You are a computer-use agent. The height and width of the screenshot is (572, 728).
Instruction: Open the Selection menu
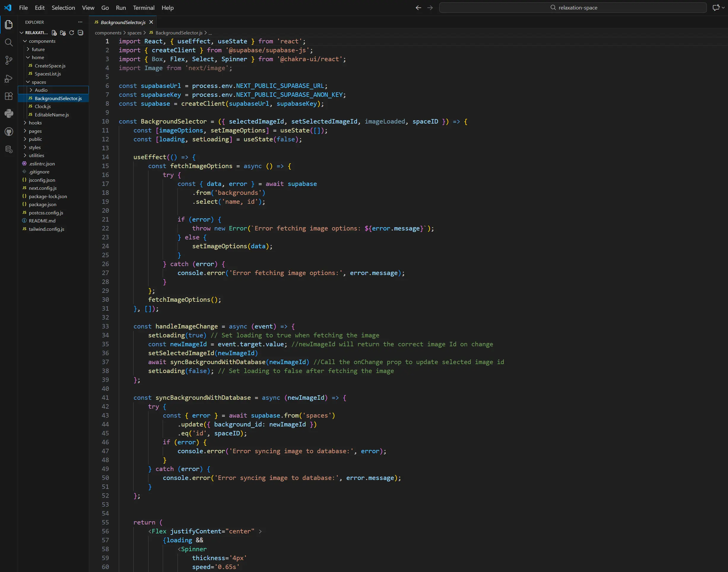pos(63,8)
